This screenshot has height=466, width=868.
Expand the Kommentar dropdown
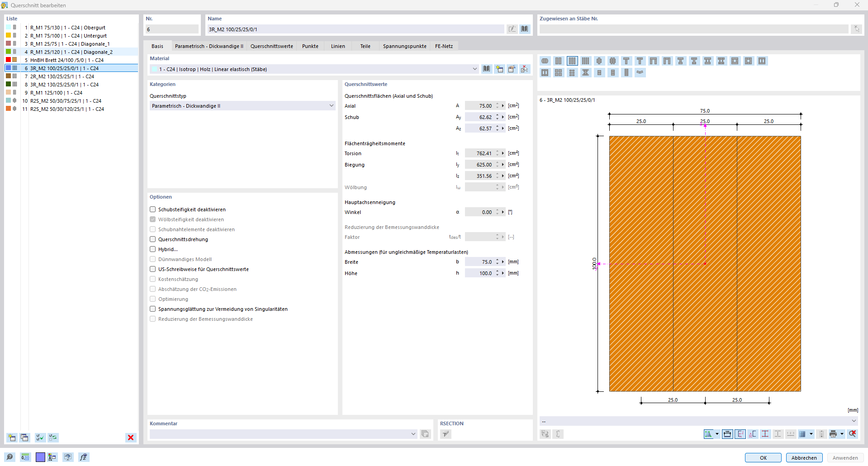[x=413, y=434]
